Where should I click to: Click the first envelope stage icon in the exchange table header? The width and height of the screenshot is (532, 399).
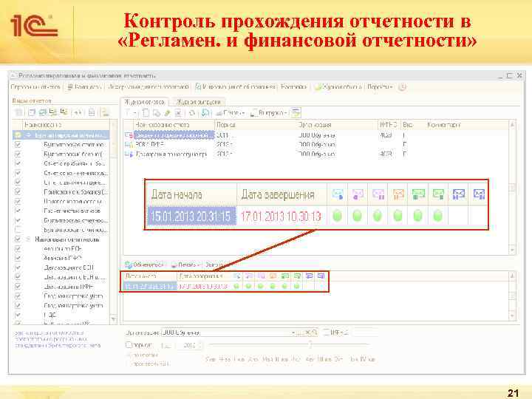(x=237, y=276)
